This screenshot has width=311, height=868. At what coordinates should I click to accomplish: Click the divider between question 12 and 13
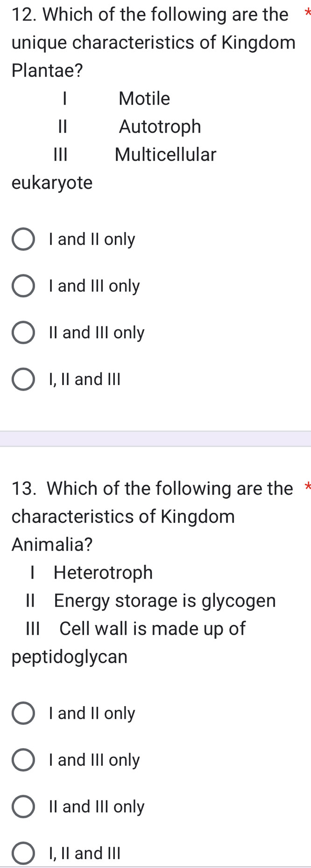155,438
